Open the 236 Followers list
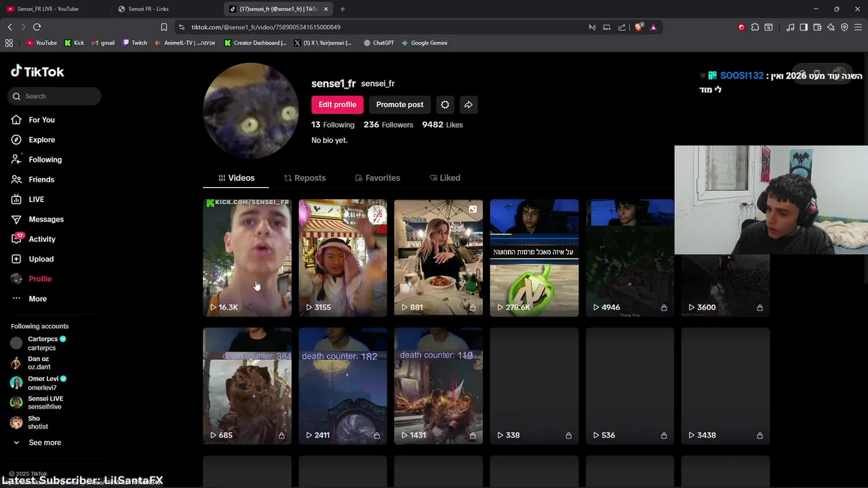The image size is (868, 488). click(388, 125)
